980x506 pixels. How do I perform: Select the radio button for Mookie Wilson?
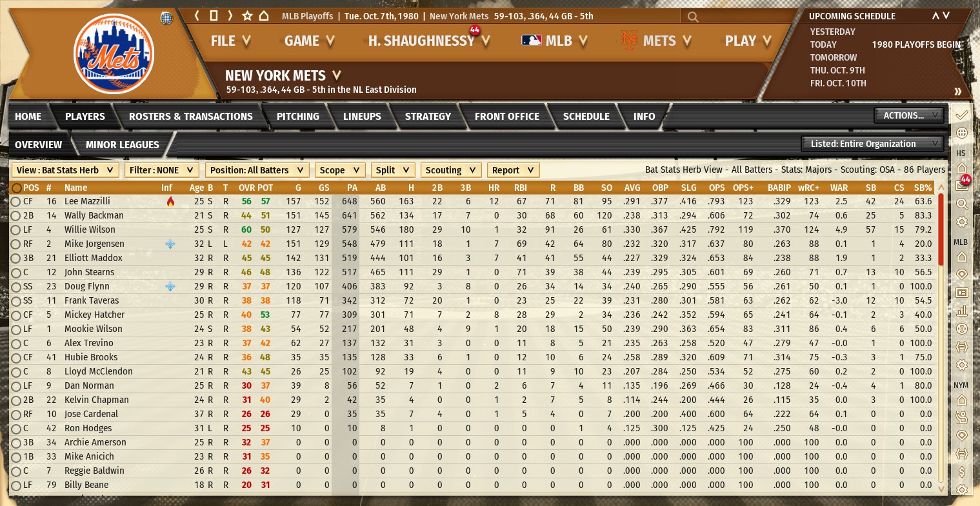(x=15, y=329)
